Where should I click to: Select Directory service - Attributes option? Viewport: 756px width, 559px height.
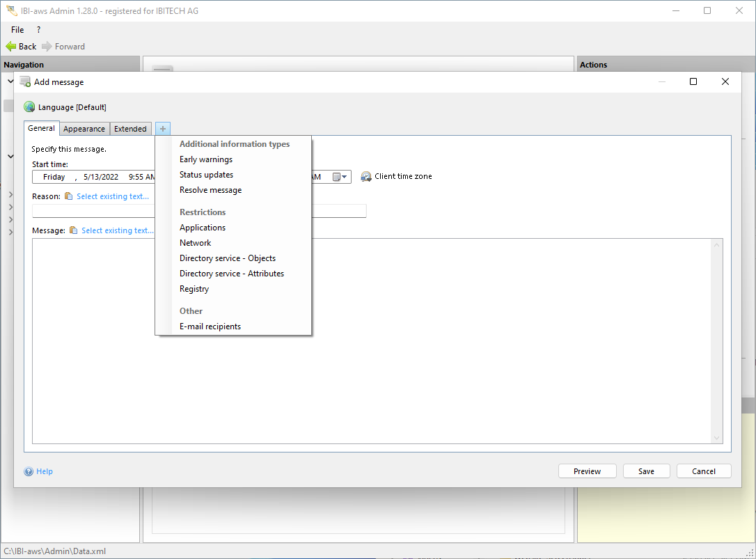232,274
